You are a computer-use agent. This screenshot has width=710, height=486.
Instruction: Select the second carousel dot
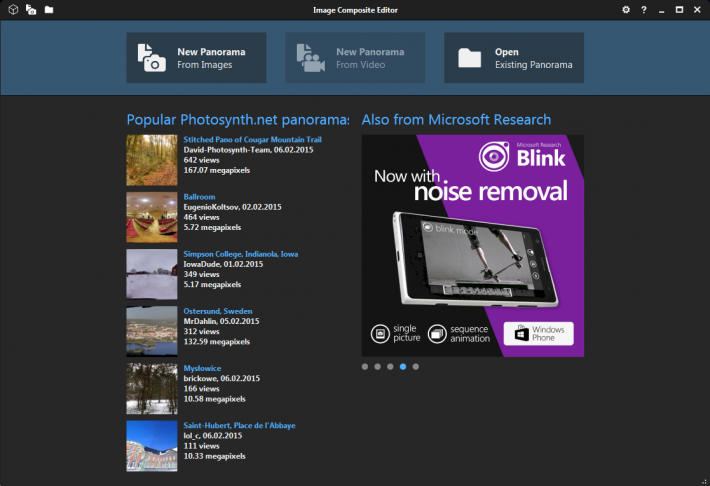pyautogui.click(x=378, y=367)
